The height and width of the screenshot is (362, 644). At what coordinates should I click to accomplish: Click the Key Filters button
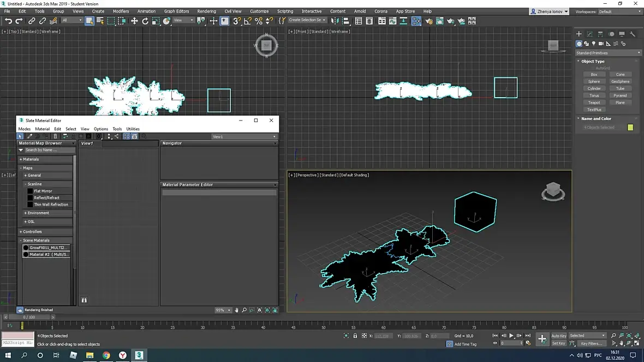(591, 343)
